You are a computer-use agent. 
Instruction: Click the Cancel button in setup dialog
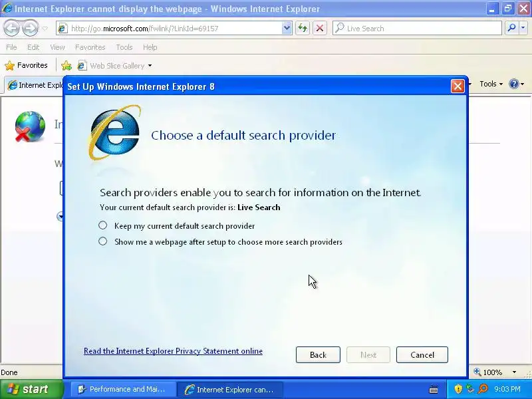422,355
